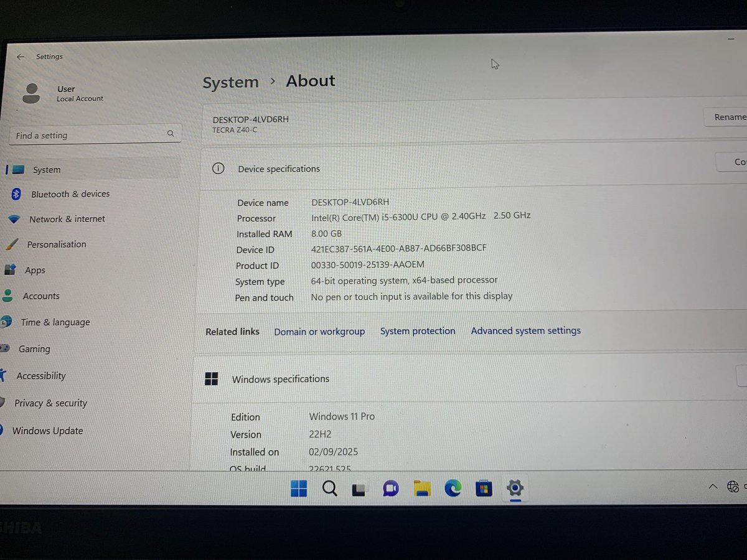Click the Copy button for device specifications

click(x=732, y=162)
